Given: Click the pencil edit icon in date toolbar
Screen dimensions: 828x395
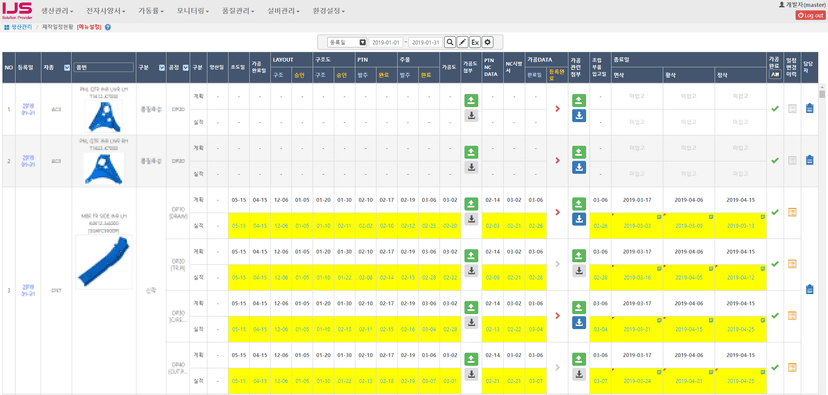Looking at the screenshot, I should pyautogui.click(x=462, y=42).
